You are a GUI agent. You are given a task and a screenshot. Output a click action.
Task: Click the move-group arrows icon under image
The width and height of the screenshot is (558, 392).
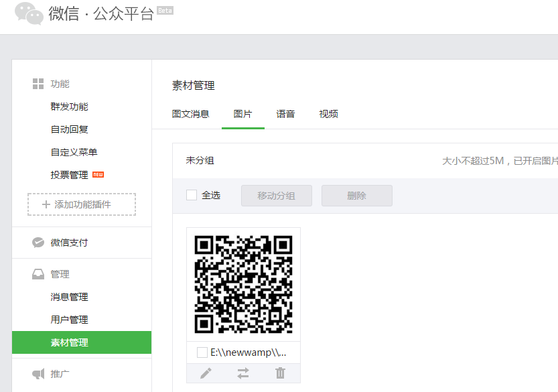(x=243, y=373)
